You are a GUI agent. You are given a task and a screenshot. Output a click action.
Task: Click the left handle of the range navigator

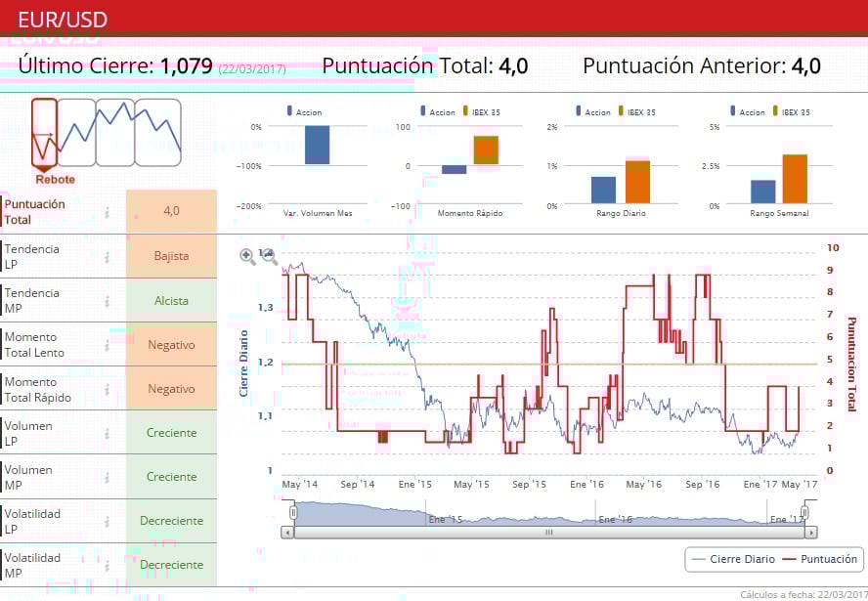[292, 512]
